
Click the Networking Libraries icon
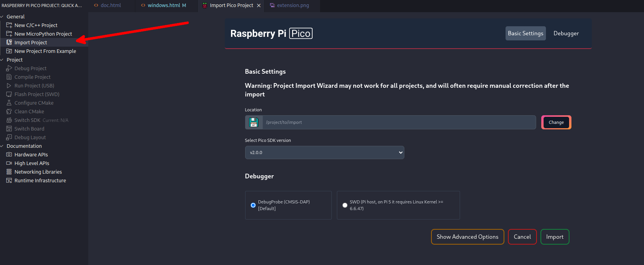click(9, 172)
